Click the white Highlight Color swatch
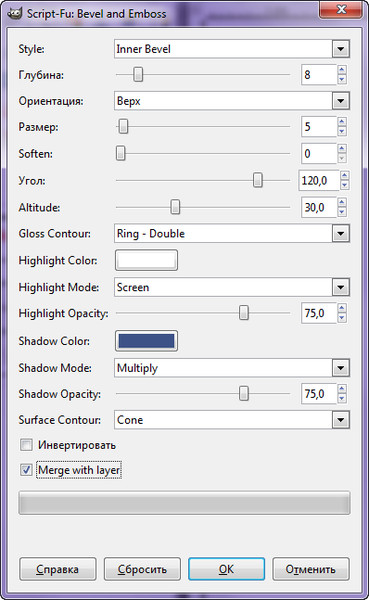369x600 pixels. (146, 260)
